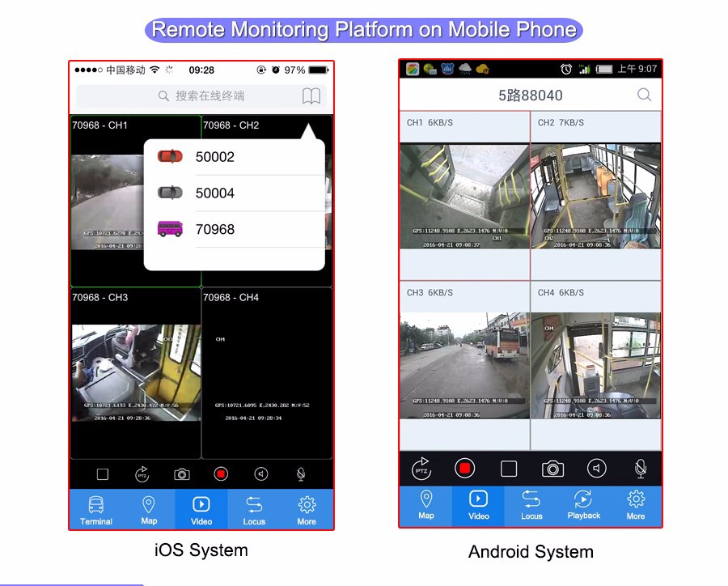Capture snapshot with Android camera icon

click(552, 469)
